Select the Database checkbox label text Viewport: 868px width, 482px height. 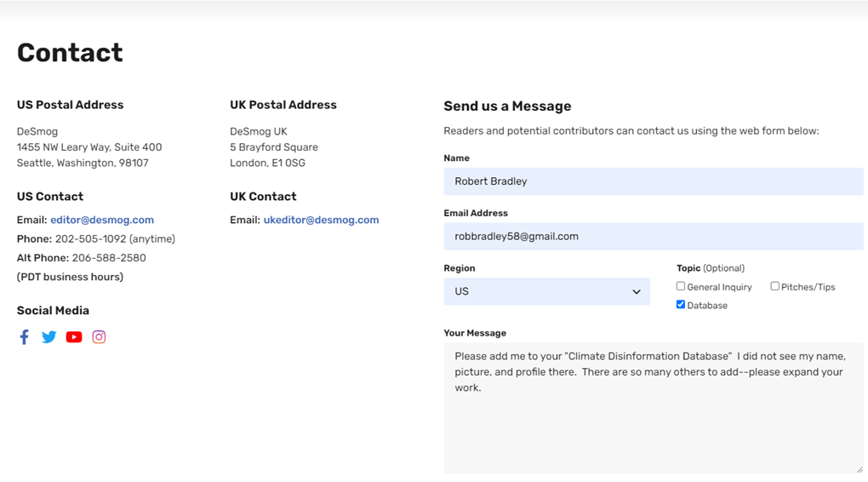pos(707,305)
